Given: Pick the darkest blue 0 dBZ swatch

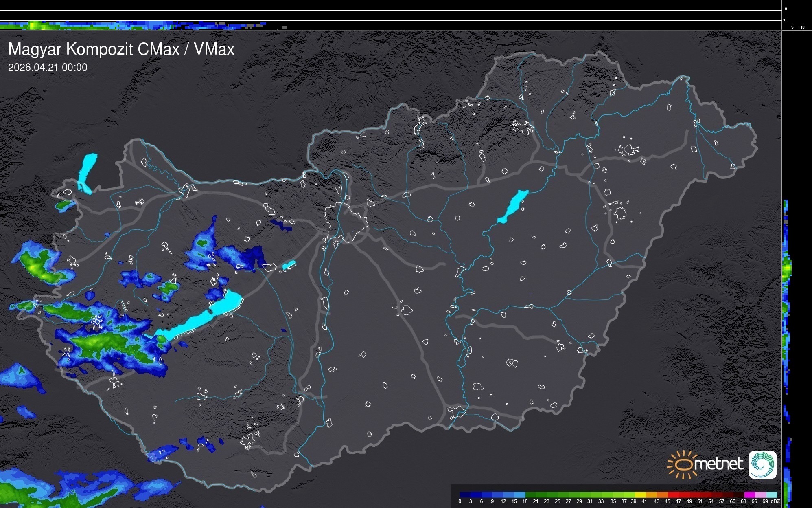Looking at the screenshot, I should pos(465,495).
